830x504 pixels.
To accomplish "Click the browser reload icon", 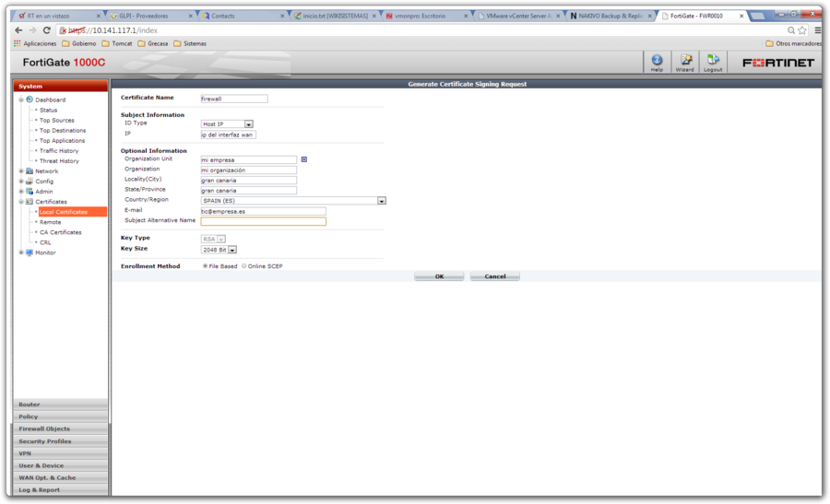I will [x=47, y=30].
